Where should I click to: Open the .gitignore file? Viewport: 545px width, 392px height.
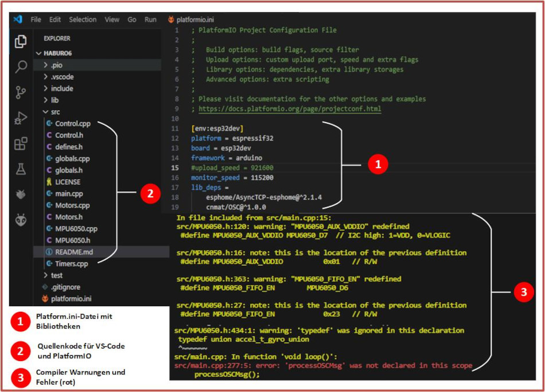coord(61,287)
